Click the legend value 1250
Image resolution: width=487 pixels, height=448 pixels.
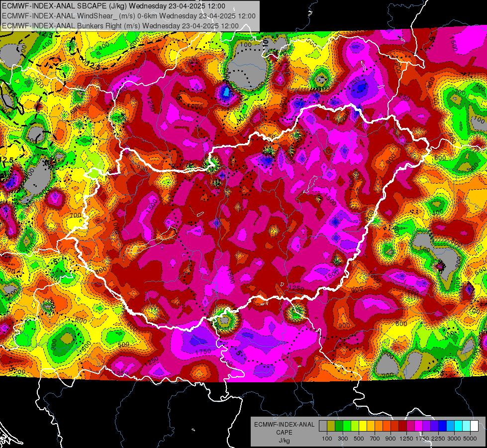(406, 439)
